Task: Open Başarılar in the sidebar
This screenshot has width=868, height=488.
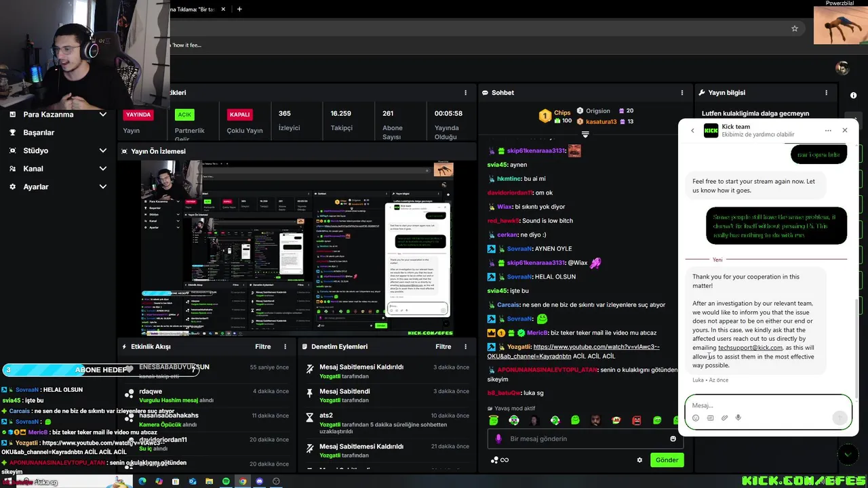Action: tap(39, 133)
